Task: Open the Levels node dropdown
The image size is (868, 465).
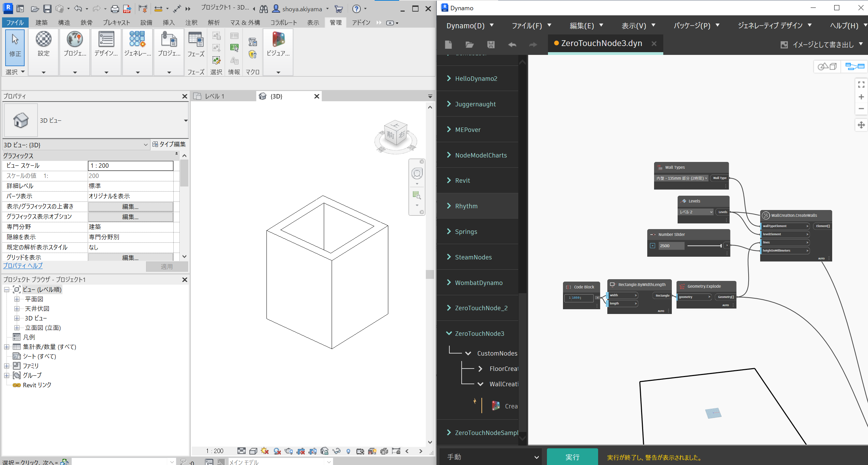Action: click(x=696, y=212)
